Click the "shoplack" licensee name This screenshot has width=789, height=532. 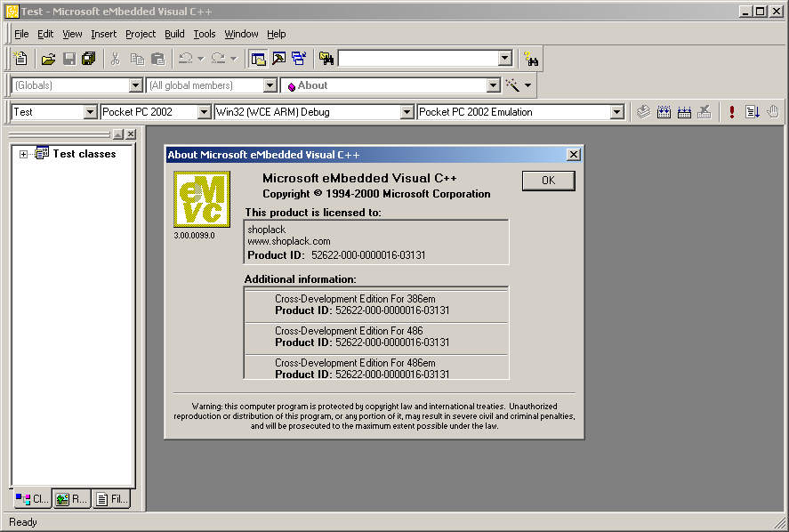click(266, 230)
